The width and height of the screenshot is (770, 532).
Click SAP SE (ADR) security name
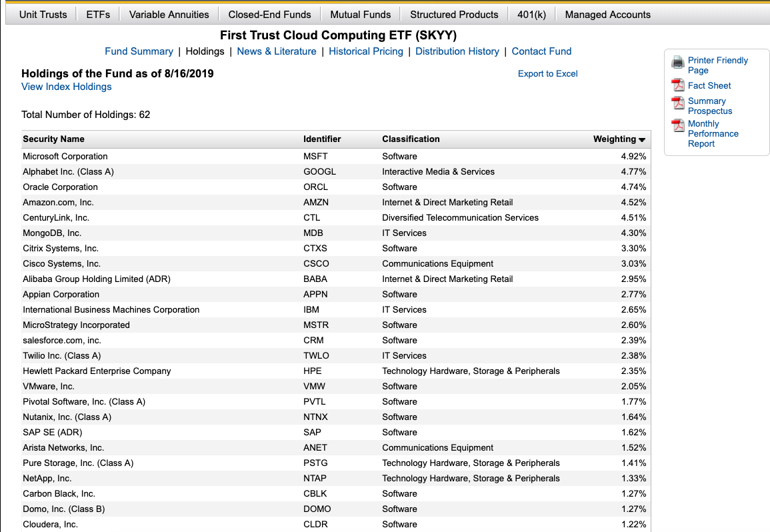tap(52, 432)
